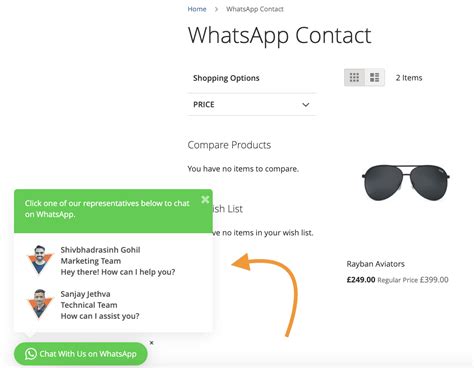Click the WhatsApp Contact breadcrumb
The height and width of the screenshot is (368, 474).
point(255,9)
